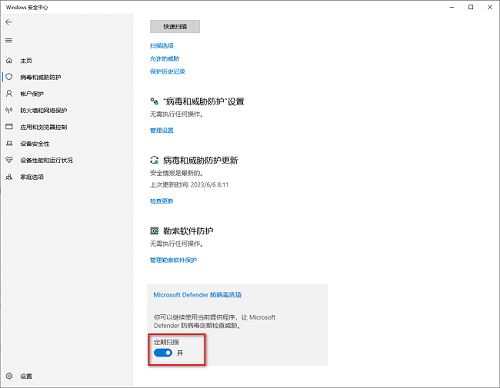Click the 勒索软件防护 heading text

188,231
